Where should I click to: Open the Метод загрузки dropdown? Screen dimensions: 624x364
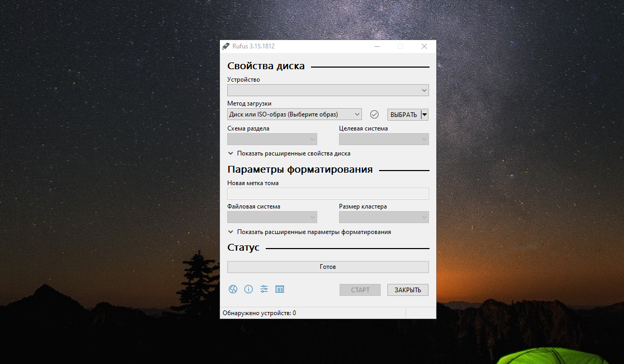click(294, 114)
